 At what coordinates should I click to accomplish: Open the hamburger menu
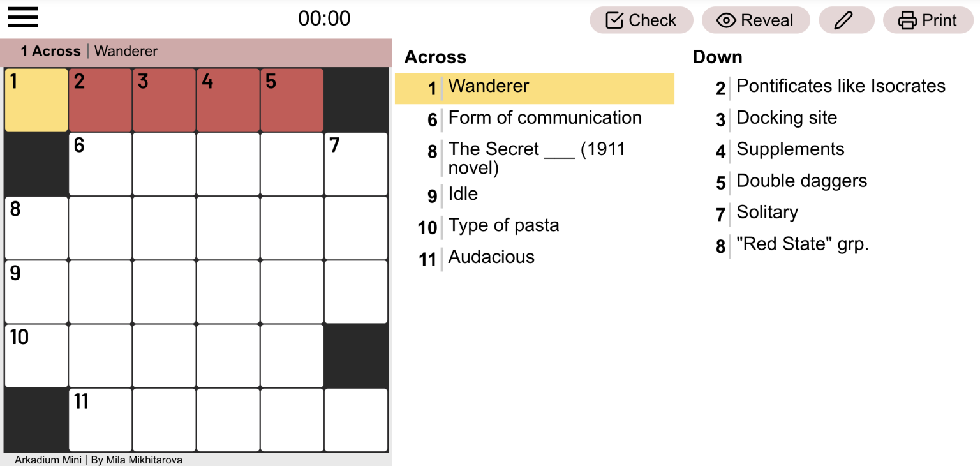(23, 18)
